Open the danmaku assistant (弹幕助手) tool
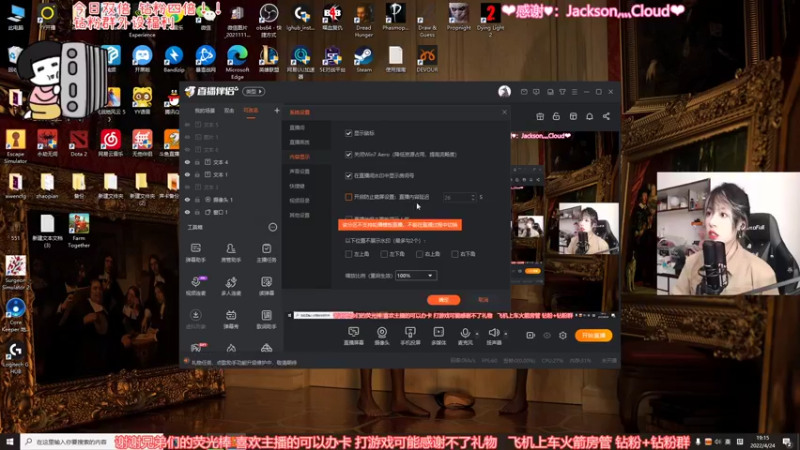 pyautogui.click(x=195, y=253)
